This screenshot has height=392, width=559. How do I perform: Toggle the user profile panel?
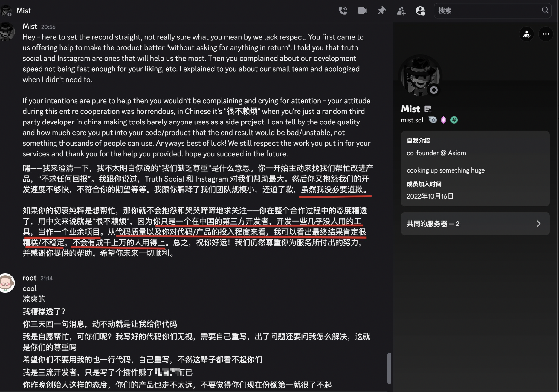tap(420, 11)
